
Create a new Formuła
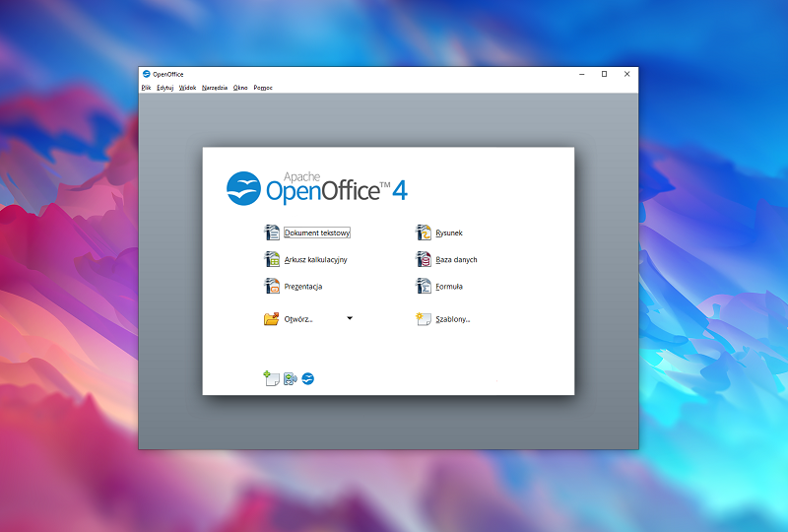[x=449, y=287]
